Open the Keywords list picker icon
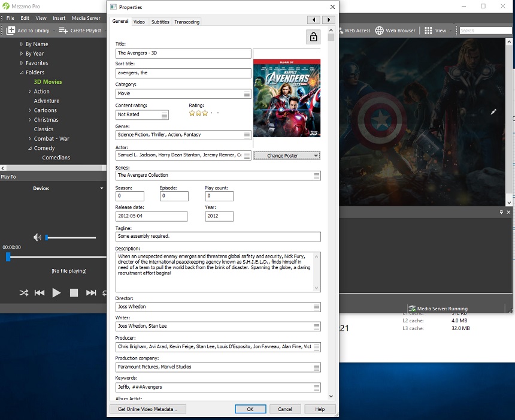Image resolution: width=515 pixels, height=420 pixels. 317,388
